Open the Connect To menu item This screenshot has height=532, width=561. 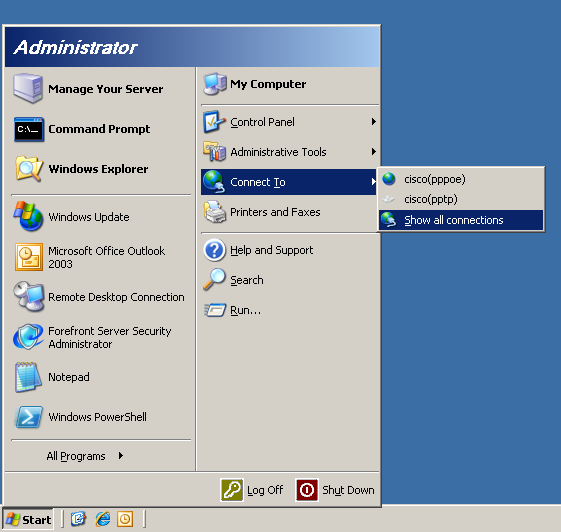pos(288,182)
